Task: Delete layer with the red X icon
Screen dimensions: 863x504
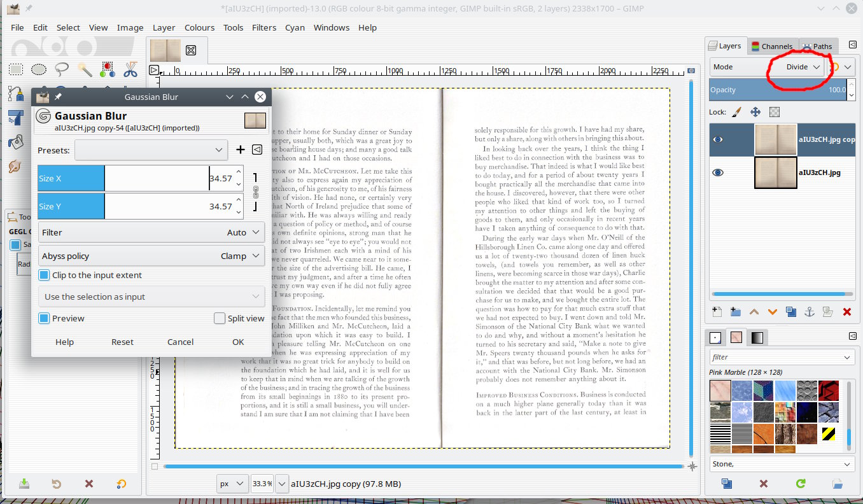Action: click(846, 312)
